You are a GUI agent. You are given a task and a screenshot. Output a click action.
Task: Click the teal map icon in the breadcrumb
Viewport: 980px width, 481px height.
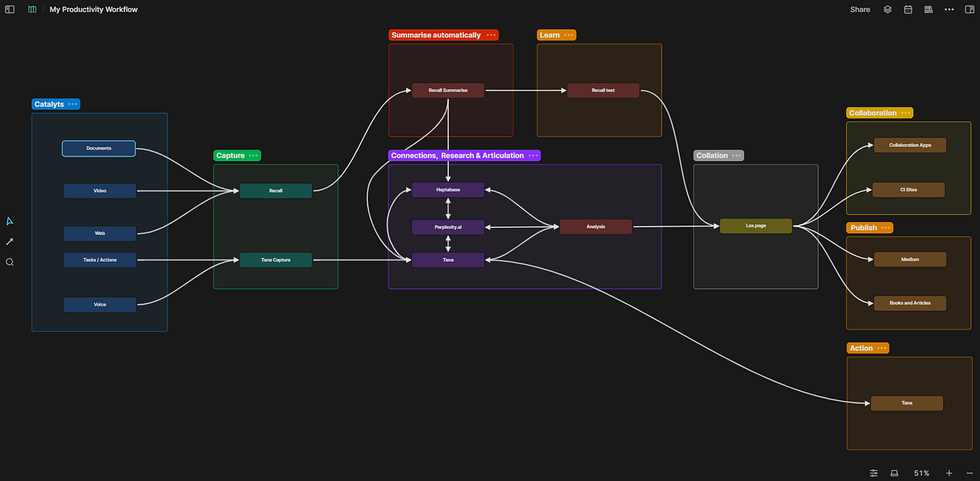coord(32,9)
